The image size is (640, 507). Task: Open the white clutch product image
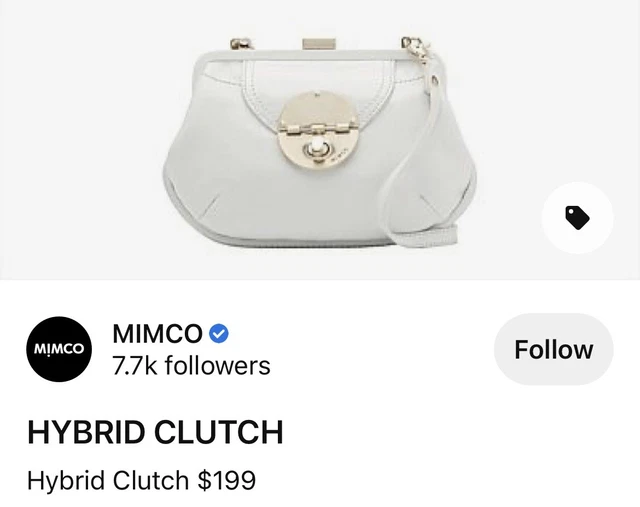(x=320, y=140)
